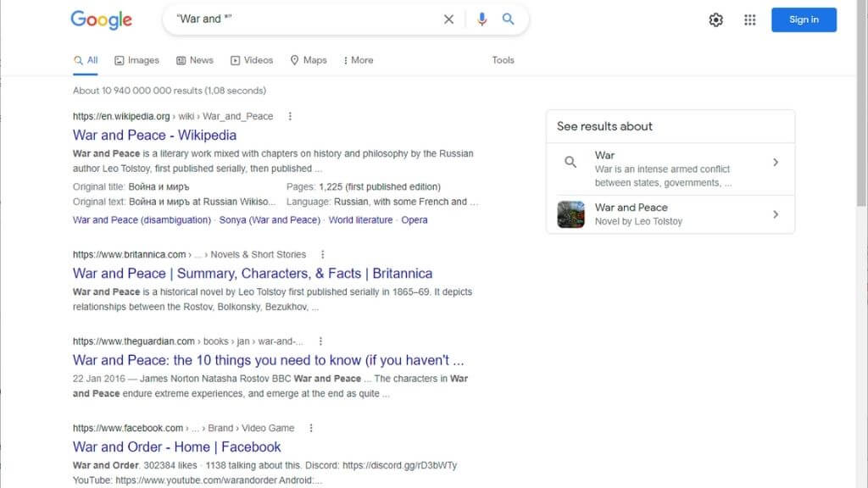Open the Google apps grid
The image size is (868, 488).
(749, 20)
